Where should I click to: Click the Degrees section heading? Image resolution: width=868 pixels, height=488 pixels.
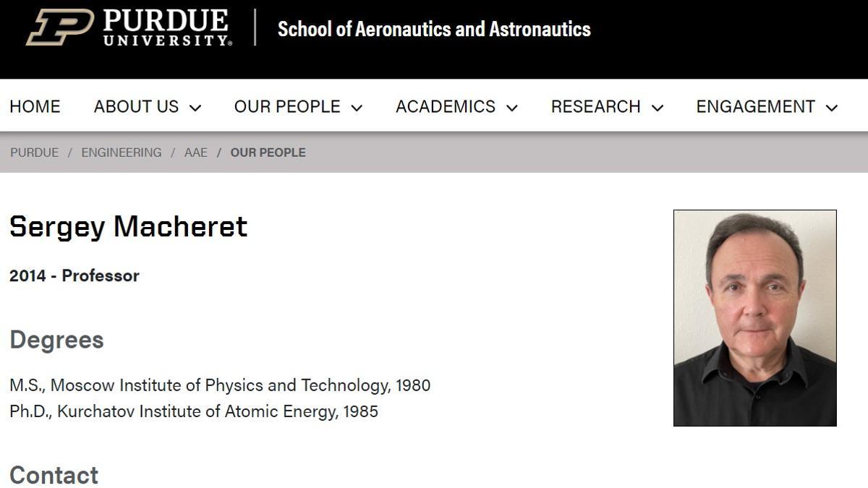[x=56, y=340]
